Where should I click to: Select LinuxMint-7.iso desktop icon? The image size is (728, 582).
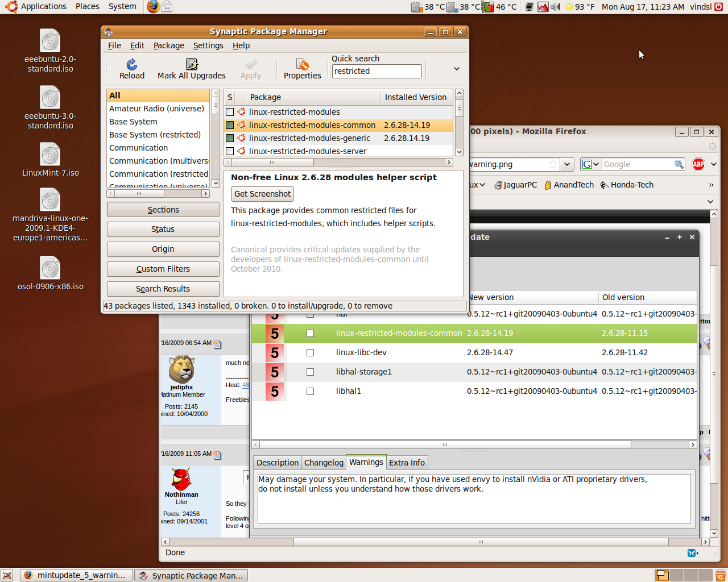[50, 160]
